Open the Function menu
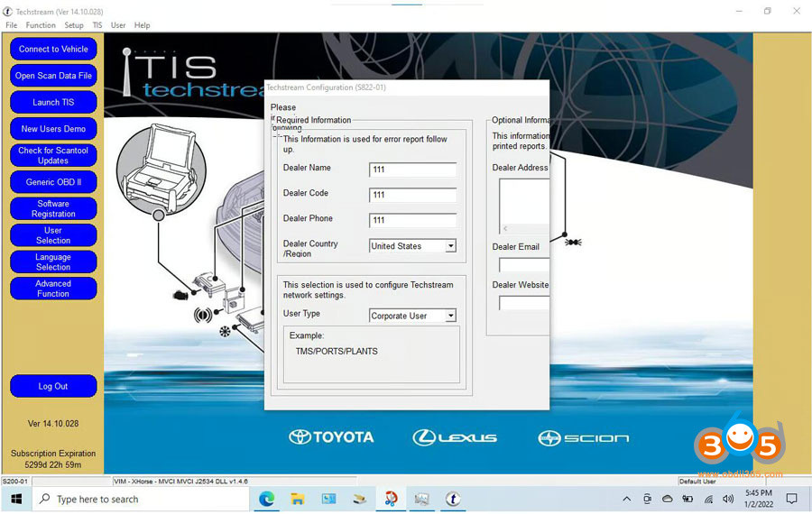The width and height of the screenshot is (812, 514). pyautogui.click(x=41, y=25)
